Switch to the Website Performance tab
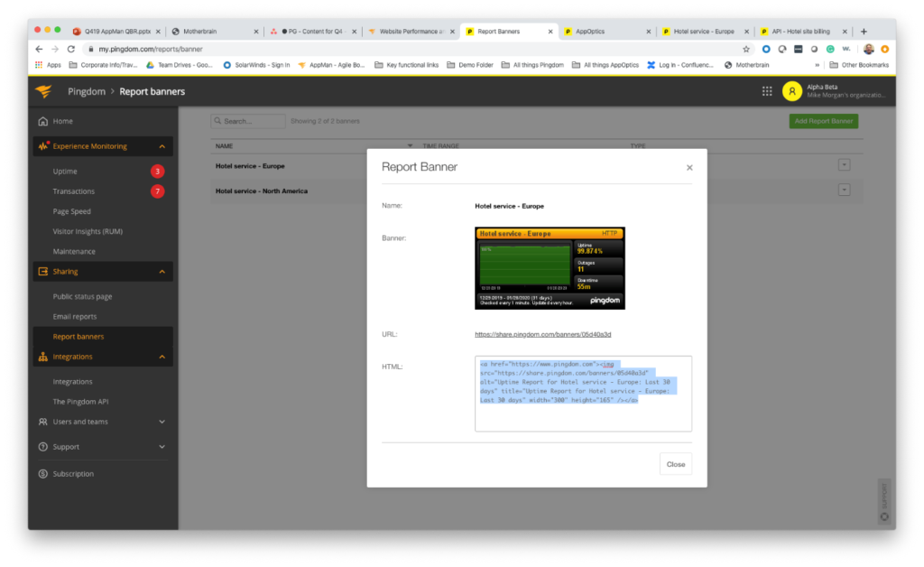This screenshot has height=567, width=924. point(411,32)
